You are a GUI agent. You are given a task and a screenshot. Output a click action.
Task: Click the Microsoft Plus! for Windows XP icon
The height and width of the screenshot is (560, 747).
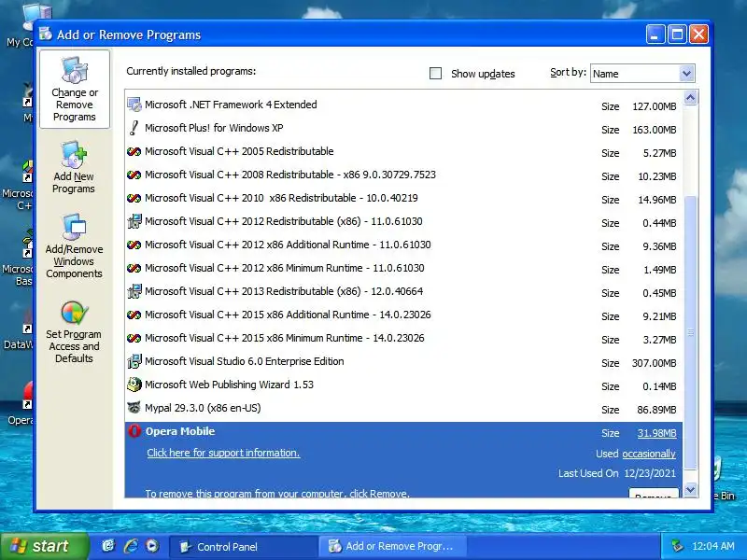pos(134,128)
